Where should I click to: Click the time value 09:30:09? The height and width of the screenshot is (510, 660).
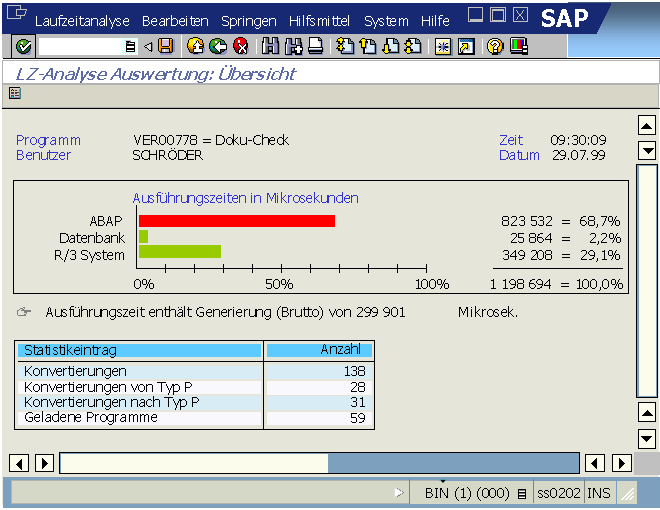[578, 140]
